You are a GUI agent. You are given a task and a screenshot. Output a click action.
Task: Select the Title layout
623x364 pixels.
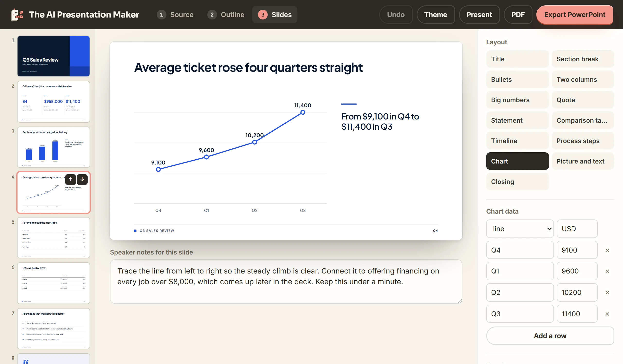[517, 59]
